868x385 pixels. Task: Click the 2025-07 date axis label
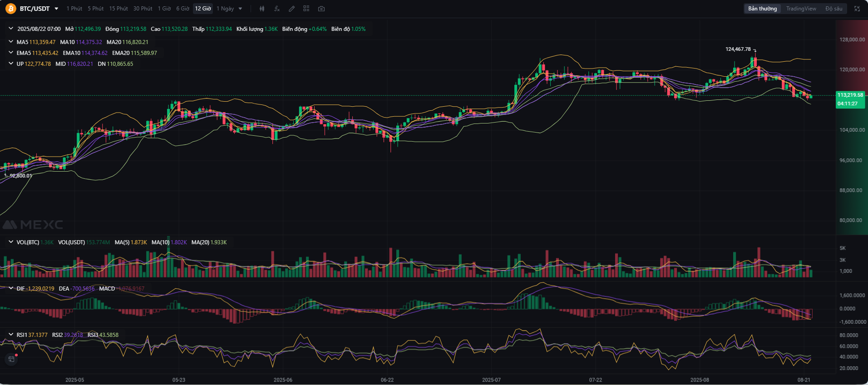pyautogui.click(x=491, y=380)
